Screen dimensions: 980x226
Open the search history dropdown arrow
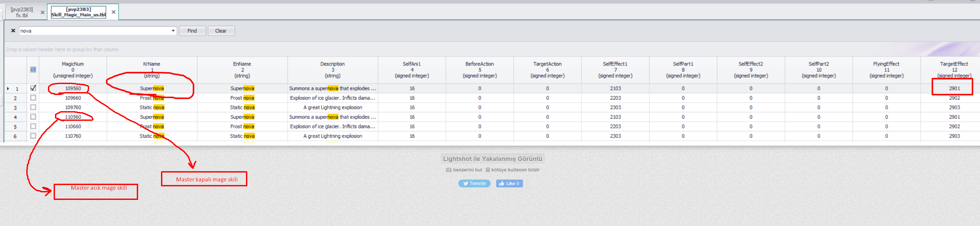(x=173, y=31)
